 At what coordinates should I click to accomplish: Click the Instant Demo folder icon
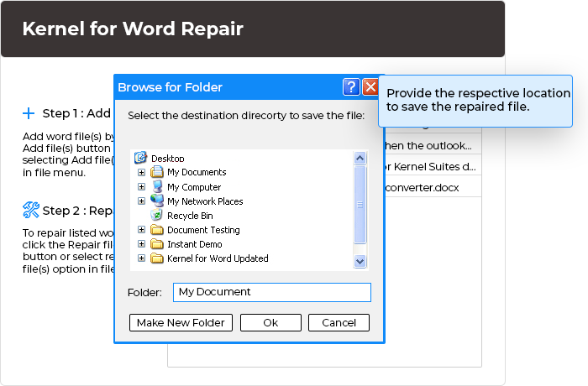[157, 244]
